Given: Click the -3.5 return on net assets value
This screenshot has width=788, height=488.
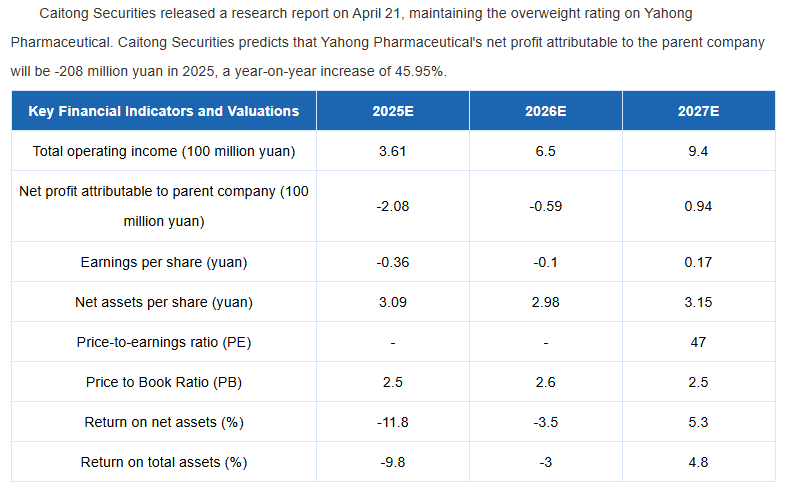Looking at the screenshot, I should tap(546, 423).
